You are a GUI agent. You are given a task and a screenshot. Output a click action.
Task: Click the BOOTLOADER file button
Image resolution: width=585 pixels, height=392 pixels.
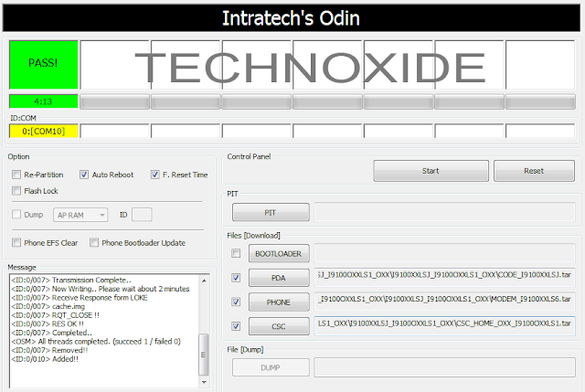[279, 254]
